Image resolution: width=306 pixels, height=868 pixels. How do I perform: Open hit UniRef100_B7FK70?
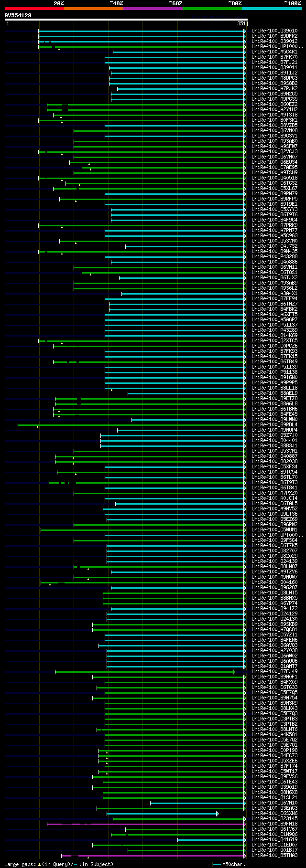click(x=274, y=57)
